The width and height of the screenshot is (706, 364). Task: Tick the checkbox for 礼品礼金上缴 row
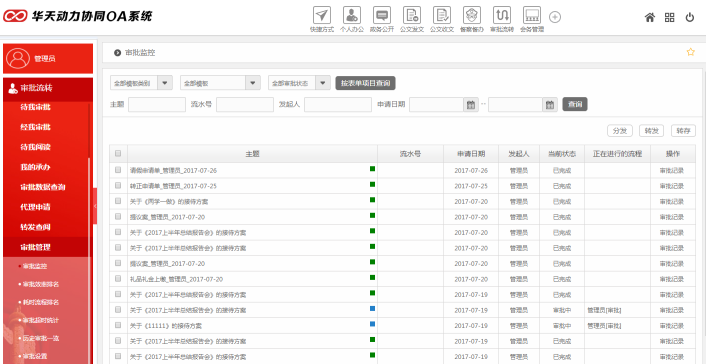point(118,278)
